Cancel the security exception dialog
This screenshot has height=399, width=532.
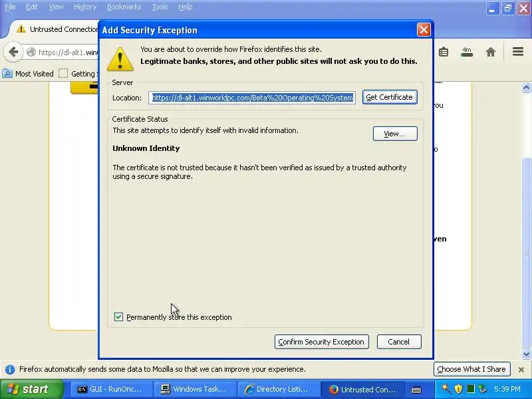tap(399, 342)
